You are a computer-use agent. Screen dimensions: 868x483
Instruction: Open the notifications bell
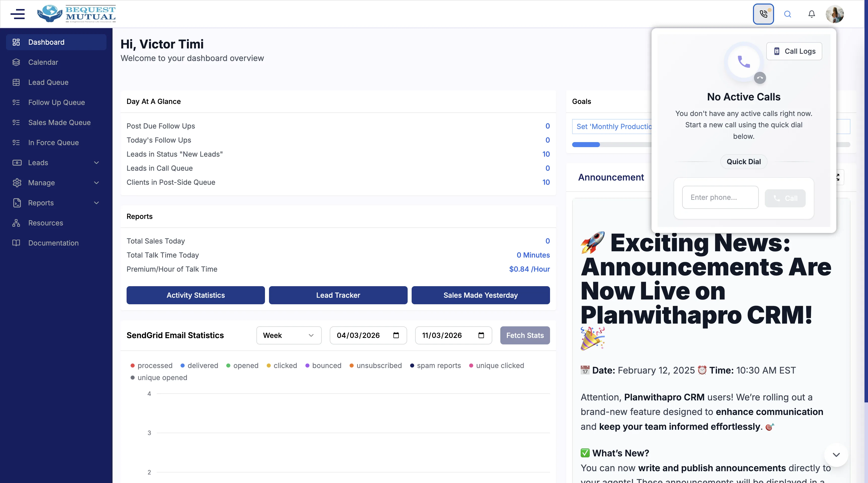812,14
